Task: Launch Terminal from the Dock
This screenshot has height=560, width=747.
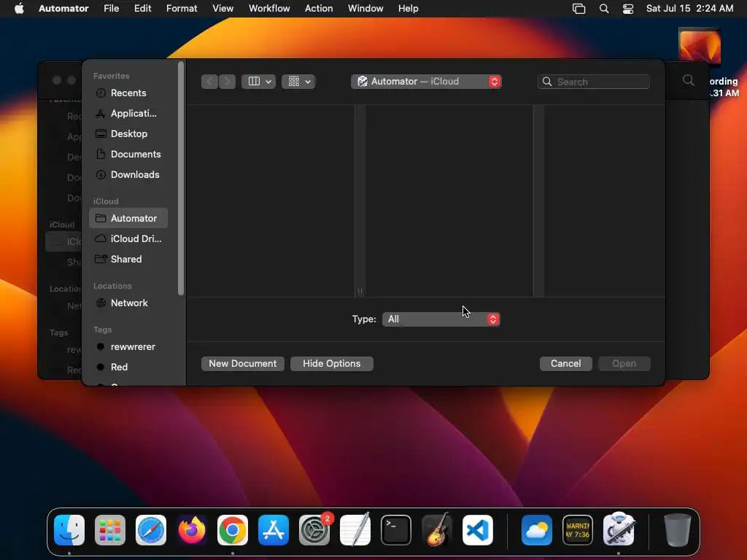Action: coord(396,530)
